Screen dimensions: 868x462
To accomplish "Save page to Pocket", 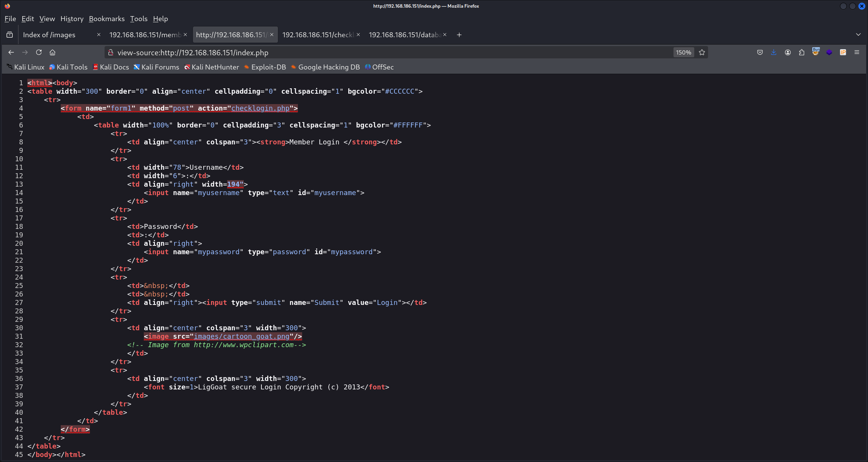I will tap(760, 52).
